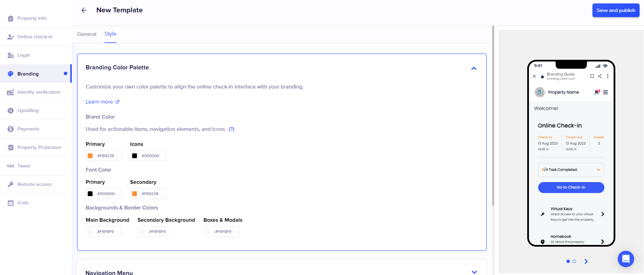Viewport: 644px width, 275px height.
Task: Switch to the General tab
Action: [x=87, y=34]
